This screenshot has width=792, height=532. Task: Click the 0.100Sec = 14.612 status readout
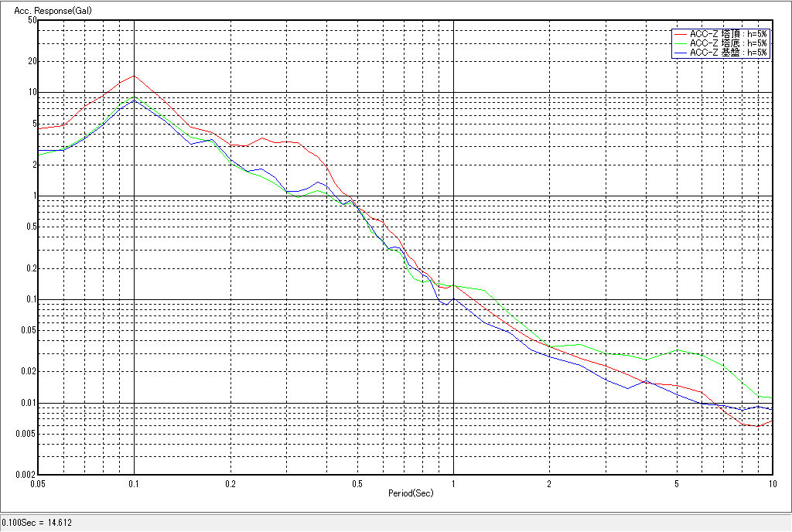coord(37,523)
